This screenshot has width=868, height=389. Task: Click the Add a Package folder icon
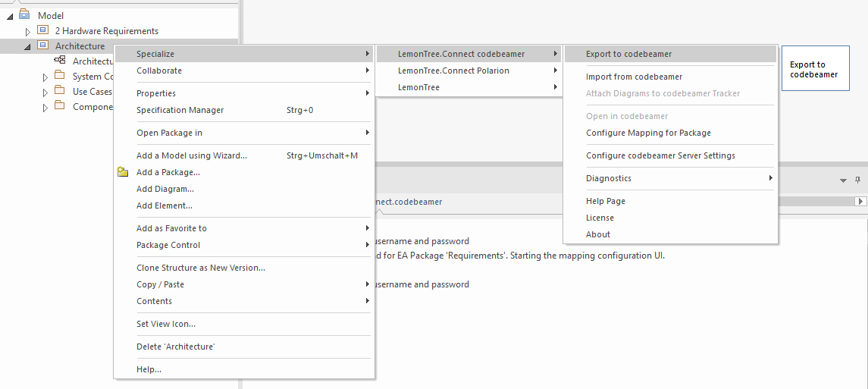pyautogui.click(x=123, y=172)
